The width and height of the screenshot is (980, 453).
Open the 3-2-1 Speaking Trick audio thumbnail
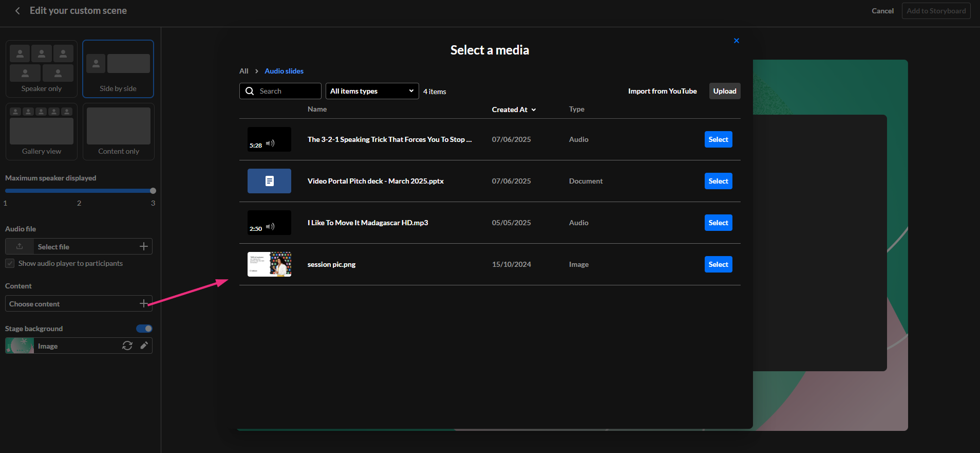tap(269, 139)
